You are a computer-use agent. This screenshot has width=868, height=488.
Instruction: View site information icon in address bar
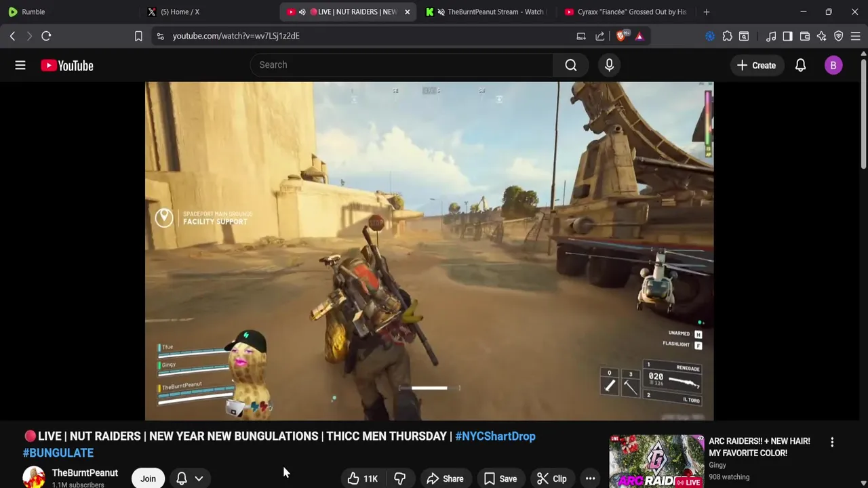pyautogui.click(x=160, y=36)
